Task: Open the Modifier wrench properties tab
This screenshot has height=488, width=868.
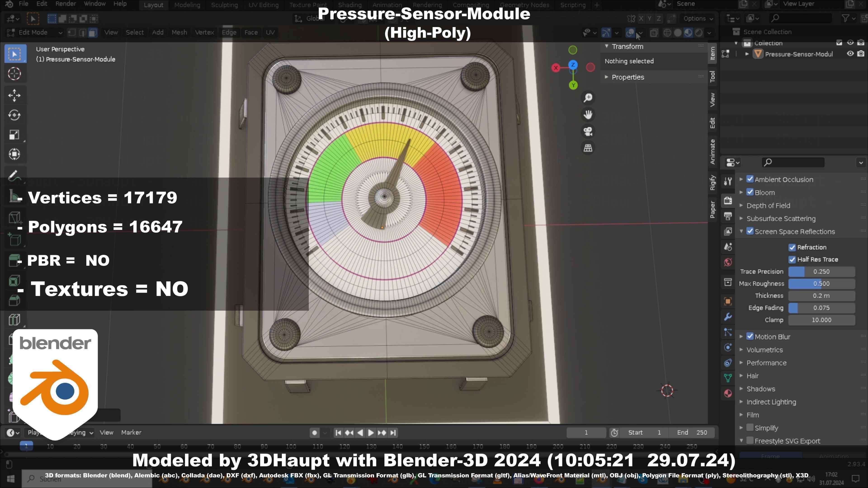Action: [728, 317]
